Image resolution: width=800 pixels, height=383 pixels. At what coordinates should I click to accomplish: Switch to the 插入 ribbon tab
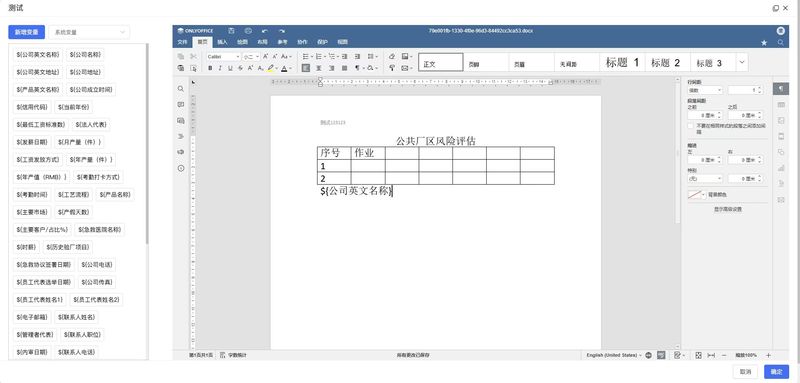click(222, 42)
